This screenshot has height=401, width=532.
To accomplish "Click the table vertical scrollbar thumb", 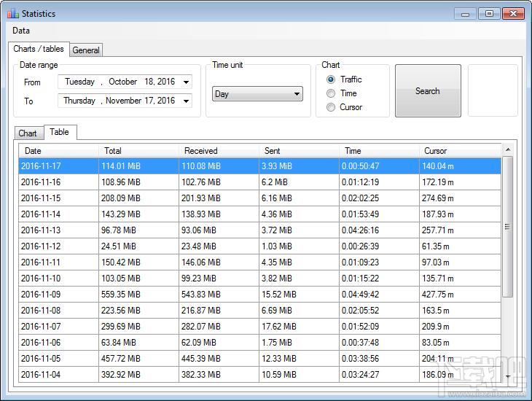I will (x=507, y=227).
